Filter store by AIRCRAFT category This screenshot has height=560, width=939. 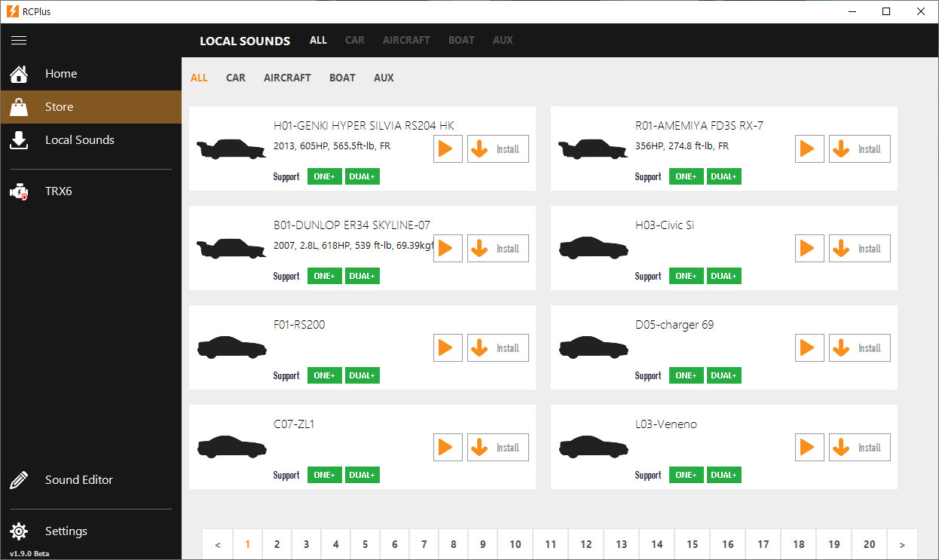point(287,78)
